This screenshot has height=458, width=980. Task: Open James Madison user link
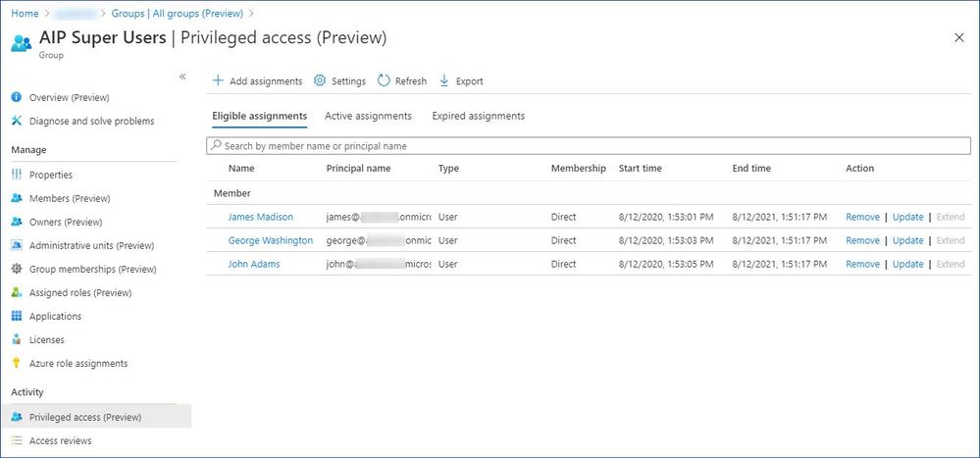click(260, 217)
